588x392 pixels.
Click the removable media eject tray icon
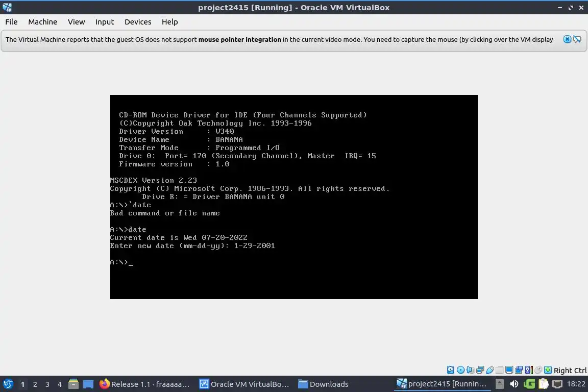(x=500, y=384)
